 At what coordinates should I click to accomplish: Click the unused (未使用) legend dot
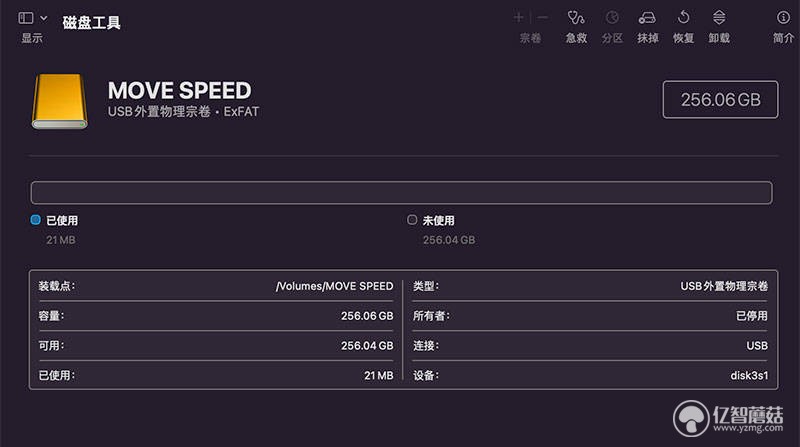pyautogui.click(x=412, y=220)
